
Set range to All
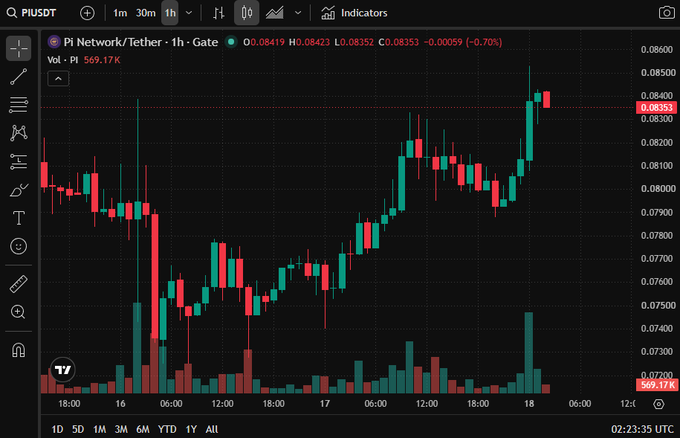point(212,429)
